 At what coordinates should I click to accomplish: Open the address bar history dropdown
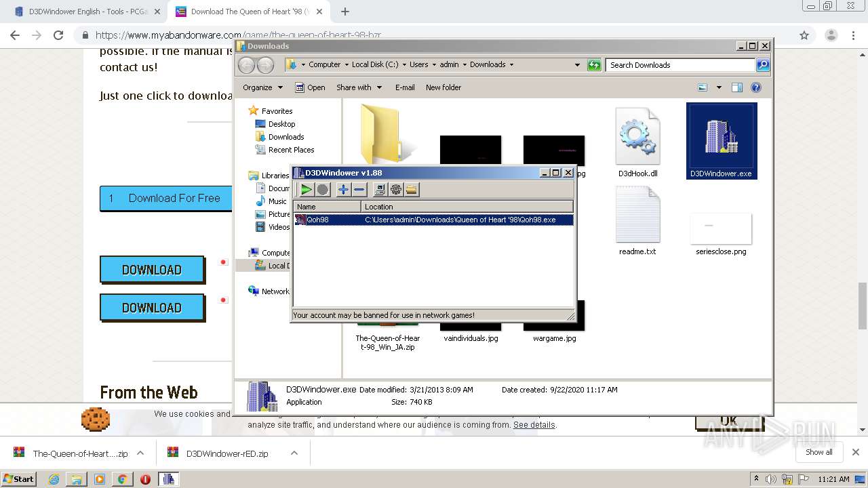577,65
